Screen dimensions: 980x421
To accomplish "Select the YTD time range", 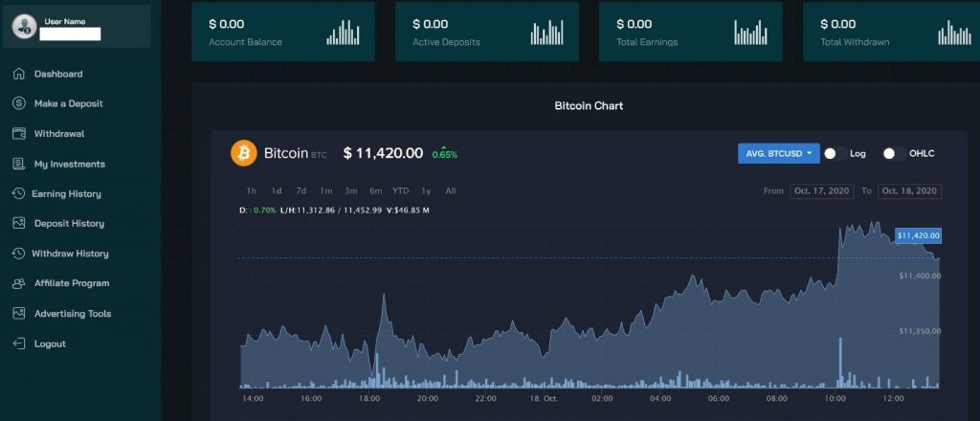I will [x=401, y=191].
